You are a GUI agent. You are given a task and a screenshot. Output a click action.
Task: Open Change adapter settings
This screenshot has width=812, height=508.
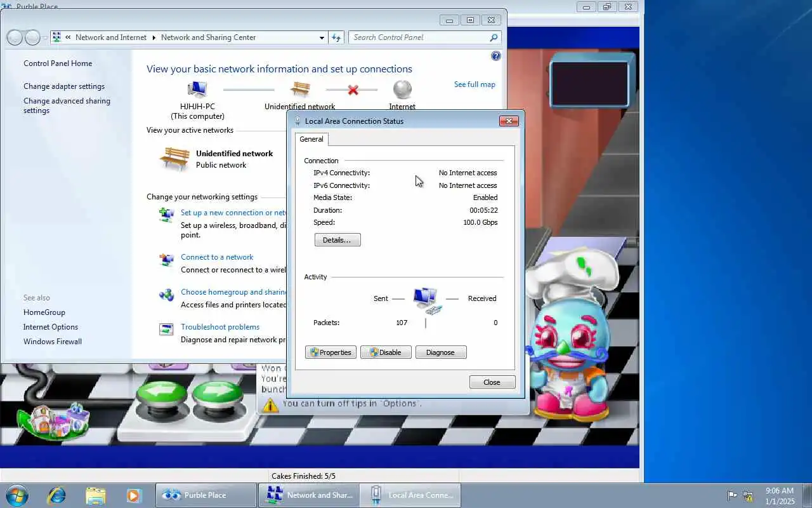(x=64, y=86)
